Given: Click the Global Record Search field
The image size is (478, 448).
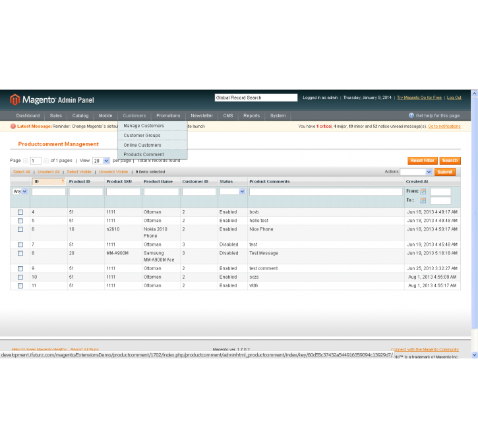Looking at the screenshot, I should click(x=256, y=98).
